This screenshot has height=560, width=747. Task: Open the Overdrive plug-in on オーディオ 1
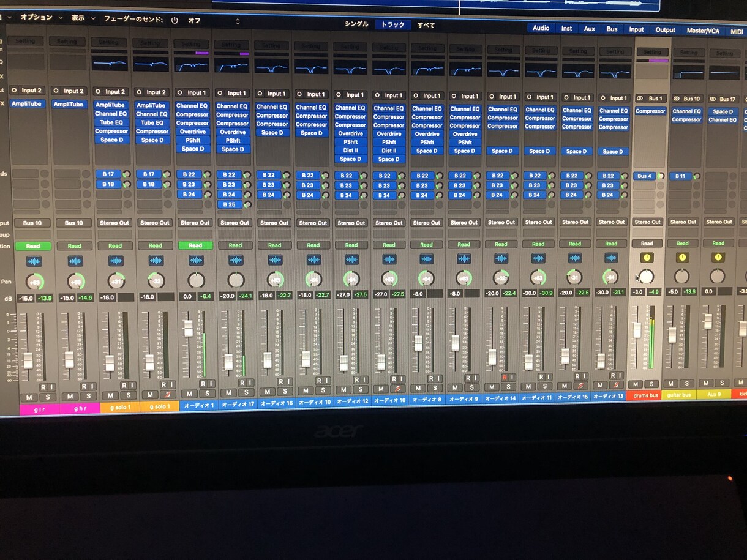(192, 132)
